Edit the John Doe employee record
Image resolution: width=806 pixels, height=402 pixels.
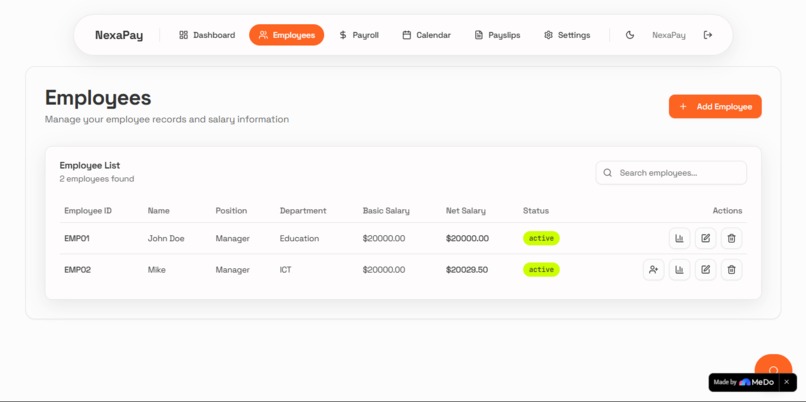705,239
